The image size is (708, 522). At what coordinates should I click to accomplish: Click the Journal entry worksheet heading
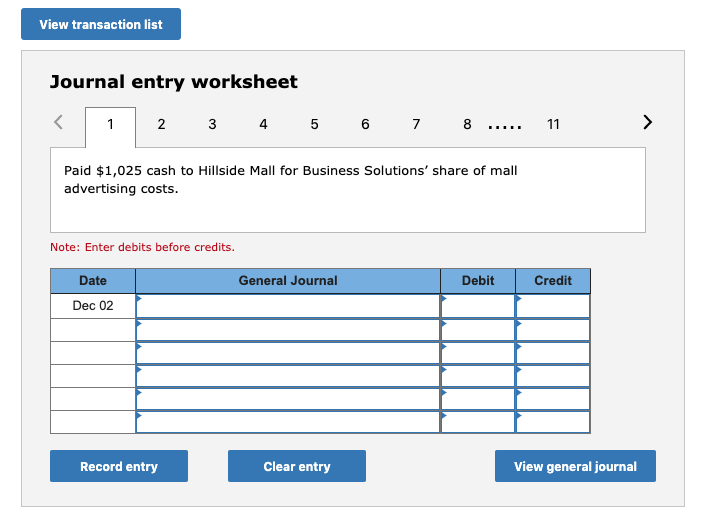174,82
